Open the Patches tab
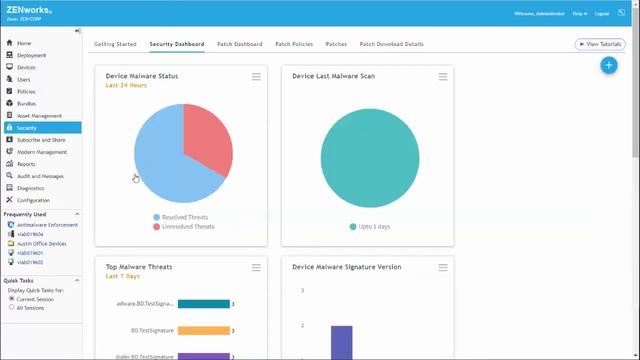Screen dimensions: 640x360 (336, 44)
